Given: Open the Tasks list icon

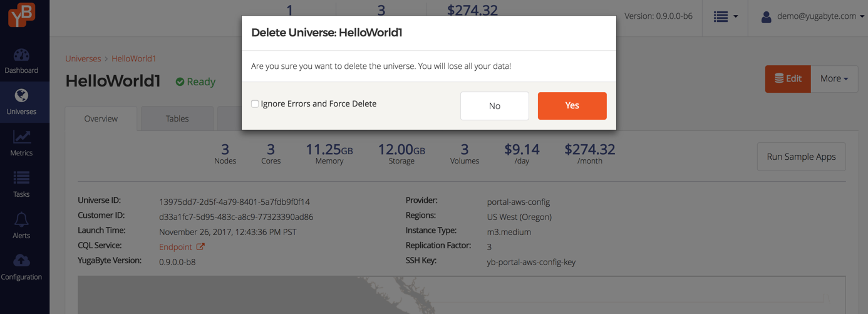Looking at the screenshot, I should [x=21, y=178].
